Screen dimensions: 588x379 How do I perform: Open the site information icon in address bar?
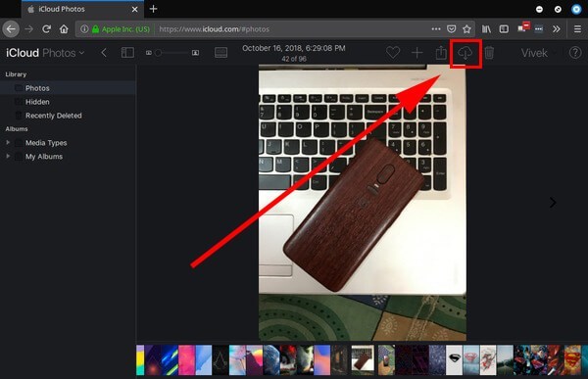[x=84, y=28]
